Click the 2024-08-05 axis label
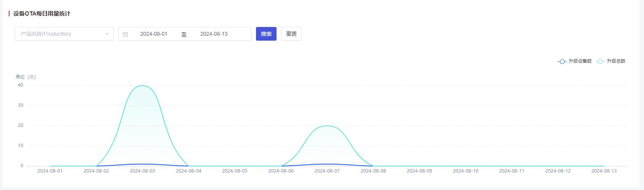This screenshot has width=644, height=190. coord(235,171)
